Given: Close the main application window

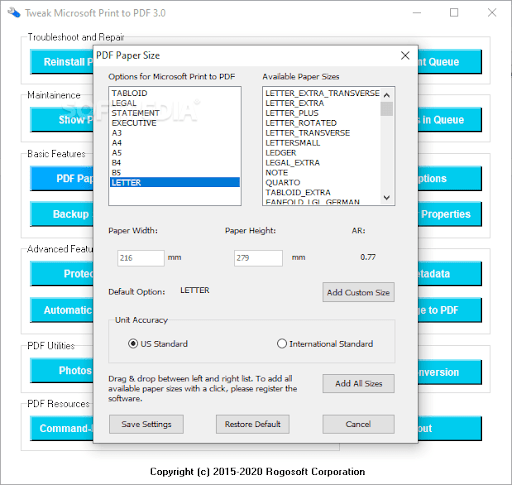Looking at the screenshot, I should pyautogui.click(x=492, y=13).
